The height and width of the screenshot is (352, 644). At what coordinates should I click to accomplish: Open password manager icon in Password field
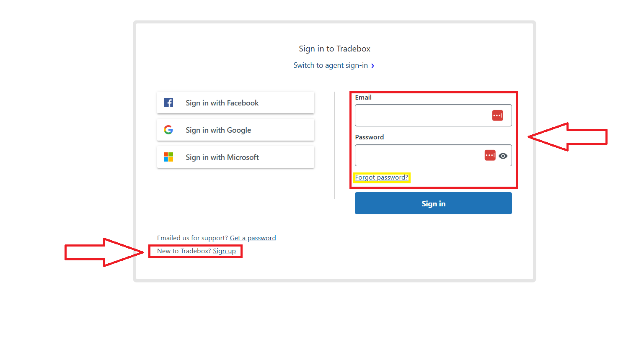click(x=490, y=155)
